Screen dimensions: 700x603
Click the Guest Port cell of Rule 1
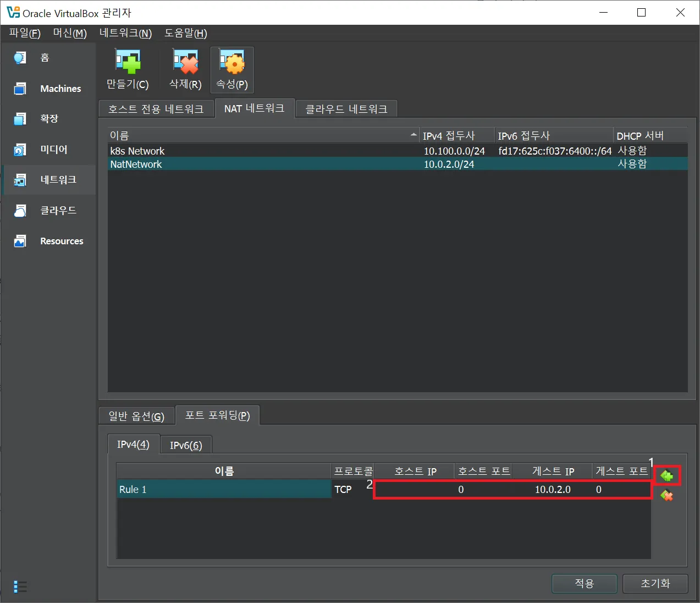(x=621, y=489)
